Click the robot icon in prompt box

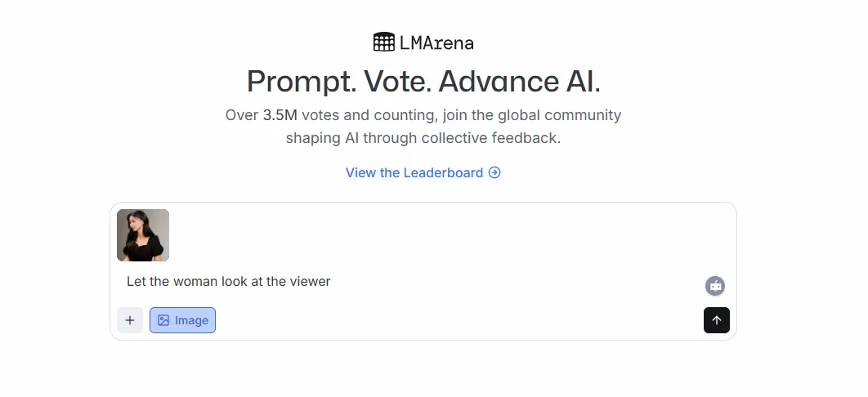715,286
